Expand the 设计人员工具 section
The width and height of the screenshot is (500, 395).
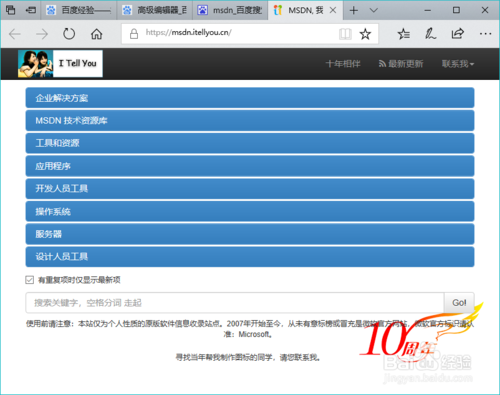point(250,257)
